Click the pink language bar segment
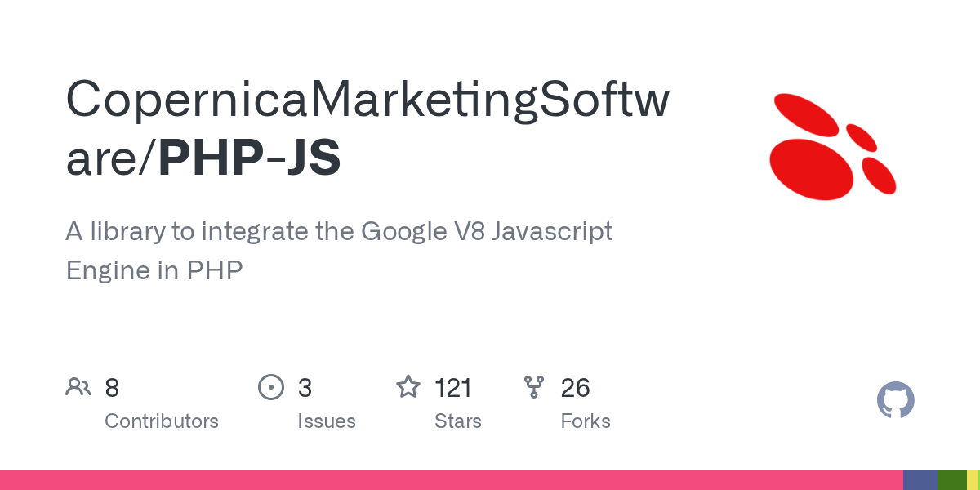 pos(449,480)
